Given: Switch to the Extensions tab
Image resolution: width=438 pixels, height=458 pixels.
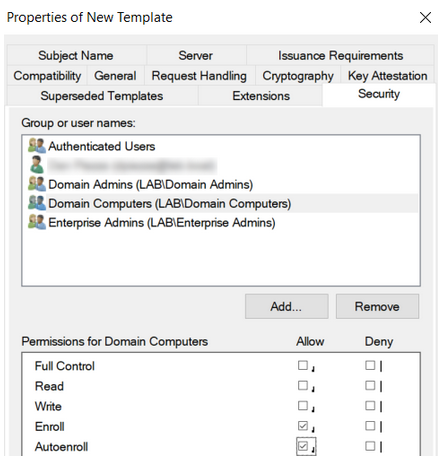Looking at the screenshot, I should (261, 96).
